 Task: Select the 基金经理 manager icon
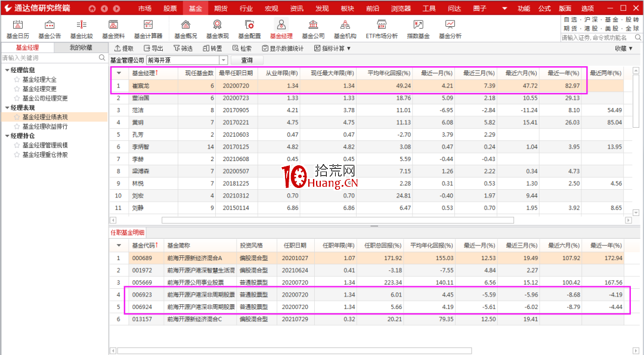[281, 29]
